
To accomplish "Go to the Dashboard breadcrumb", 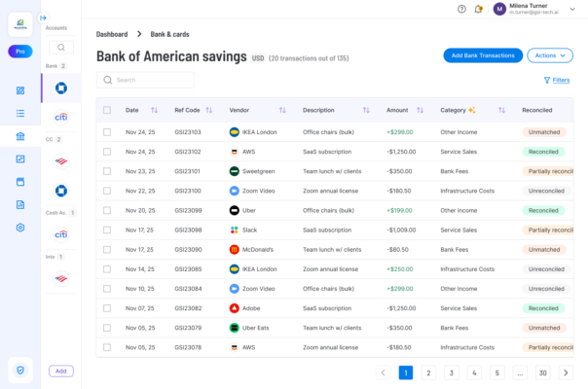I will coord(112,34).
